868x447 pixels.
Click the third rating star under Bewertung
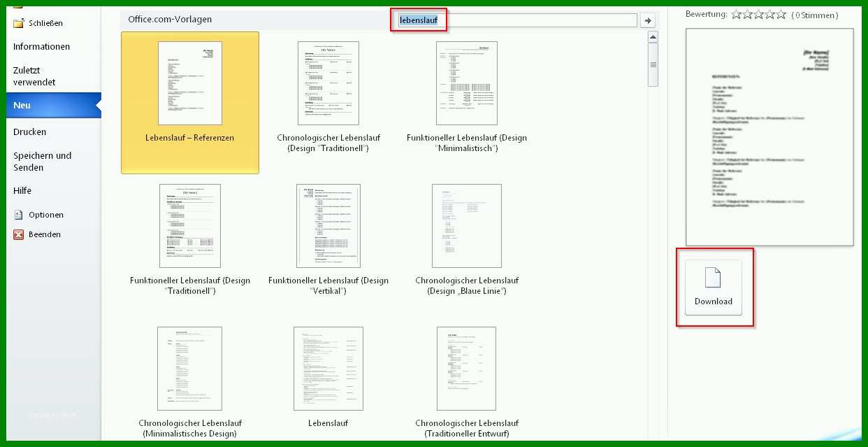758,14
